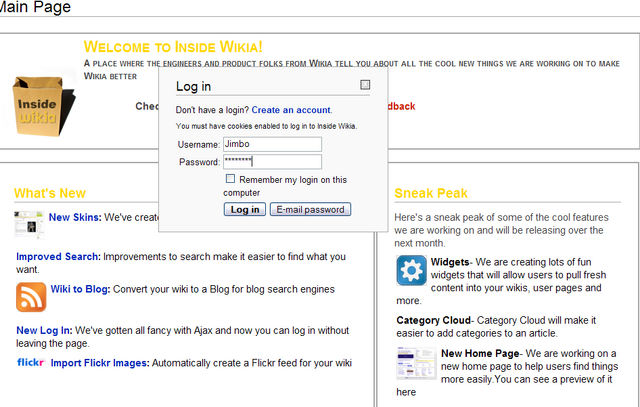Open the New Skins link
Image resolution: width=640 pixels, height=407 pixels.
pyautogui.click(x=75, y=217)
